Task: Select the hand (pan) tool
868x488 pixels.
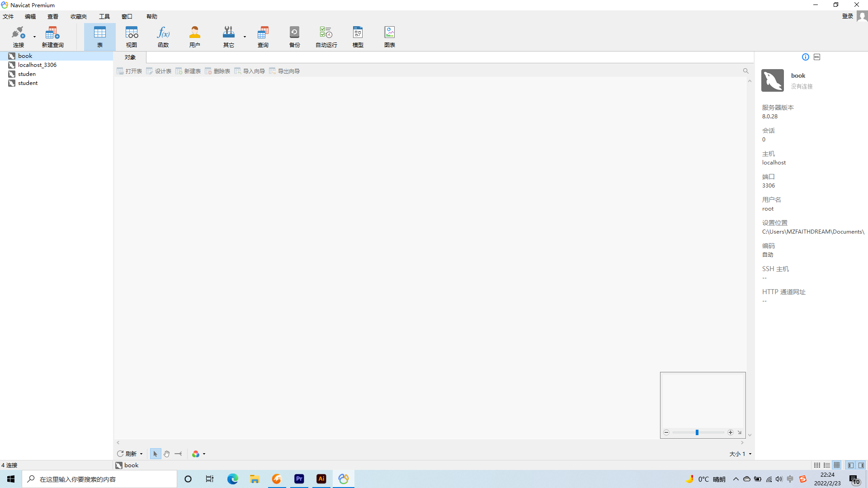Action: 167,454
